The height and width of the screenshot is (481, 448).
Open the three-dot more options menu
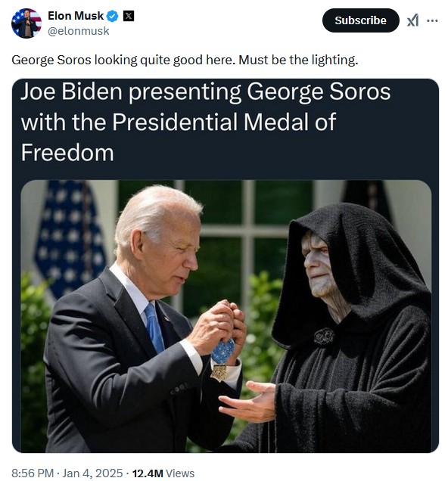coord(432,20)
